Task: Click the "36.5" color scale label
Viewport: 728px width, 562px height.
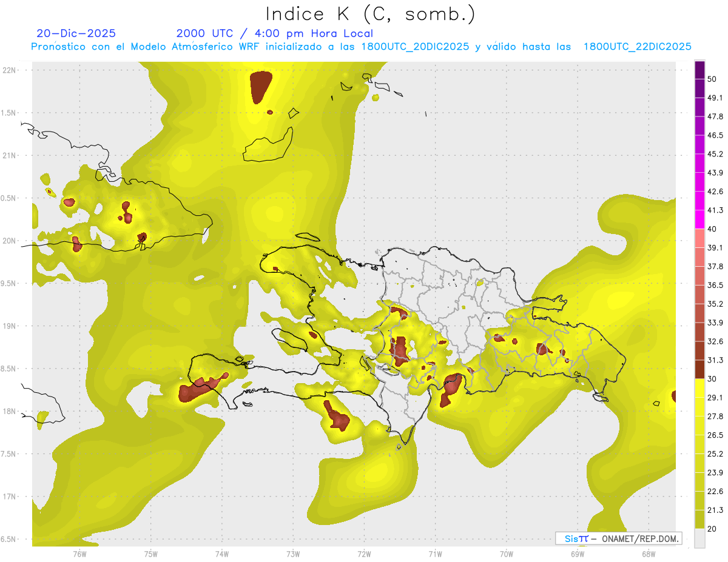Action: click(715, 285)
